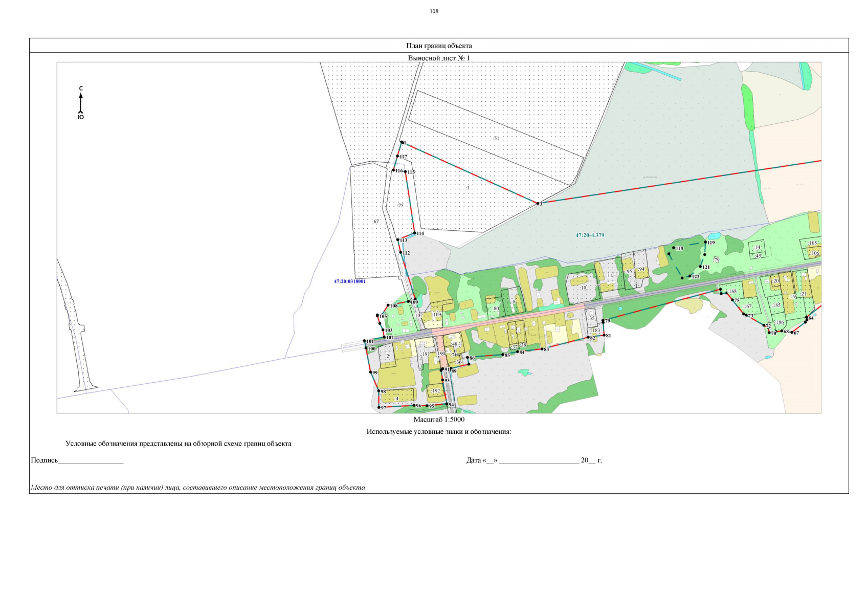
Task: Select boundary point 109 marker
Action: (x=409, y=302)
